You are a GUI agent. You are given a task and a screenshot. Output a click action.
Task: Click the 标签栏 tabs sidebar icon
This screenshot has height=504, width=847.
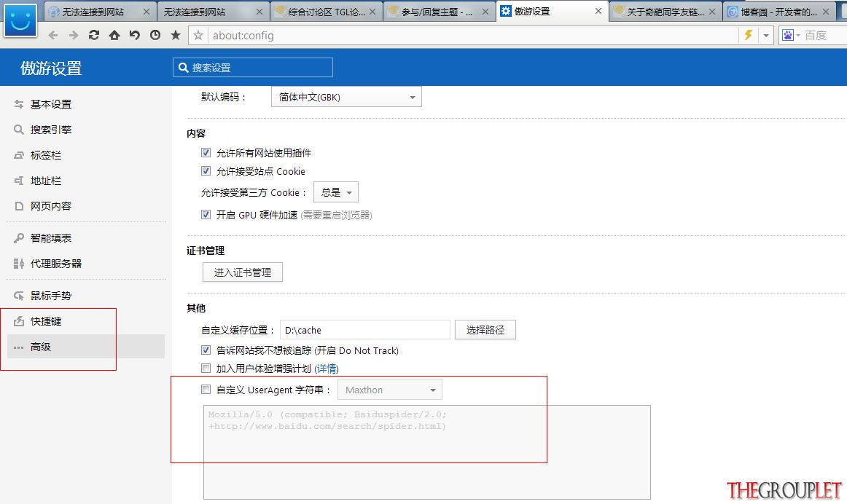point(19,155)
